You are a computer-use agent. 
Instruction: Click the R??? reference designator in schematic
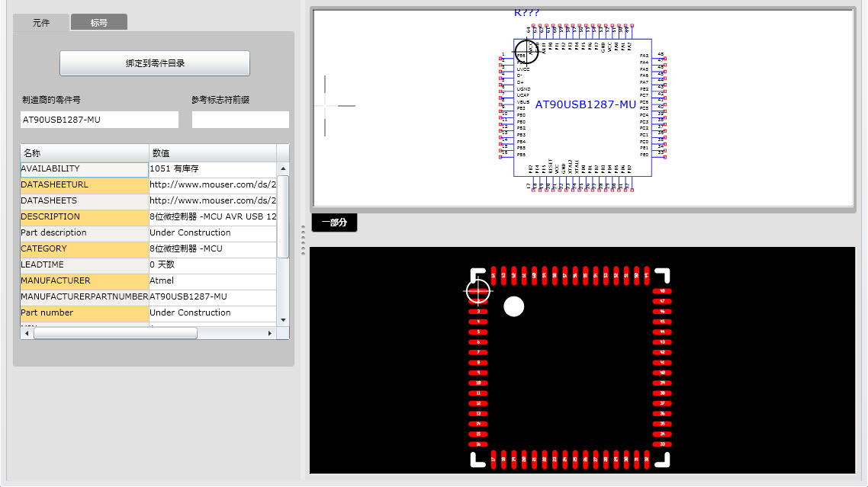pyautogui.click(x=526, y=13)
